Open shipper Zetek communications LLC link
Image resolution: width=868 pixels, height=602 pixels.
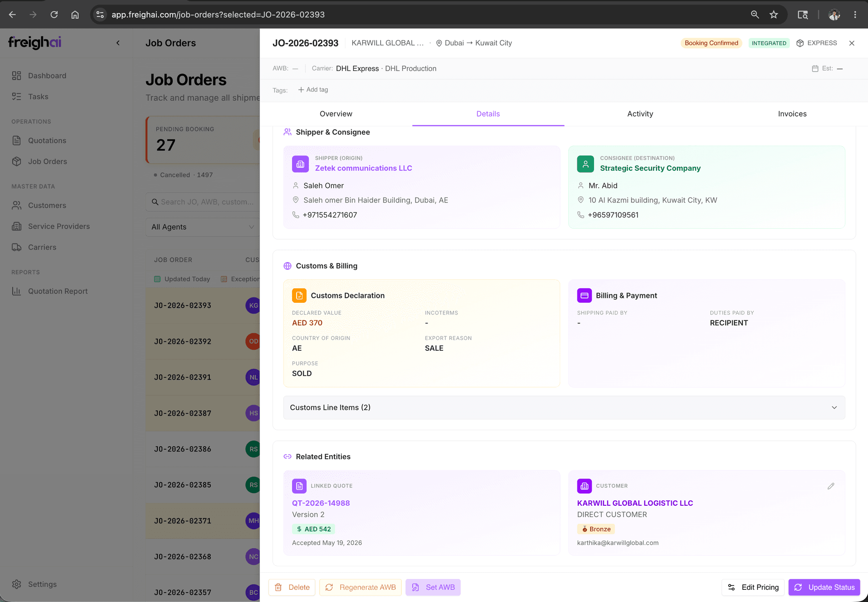click(x=363, y=168)
